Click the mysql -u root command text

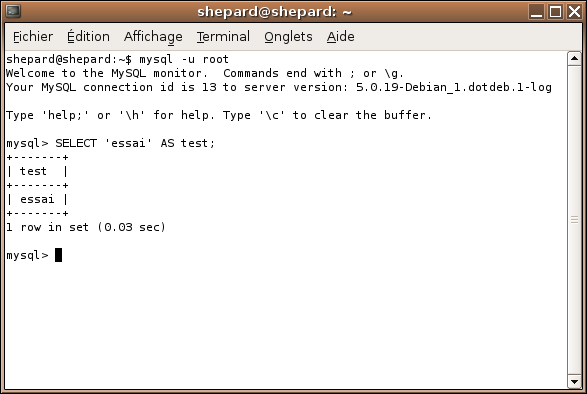click(184, 59)
